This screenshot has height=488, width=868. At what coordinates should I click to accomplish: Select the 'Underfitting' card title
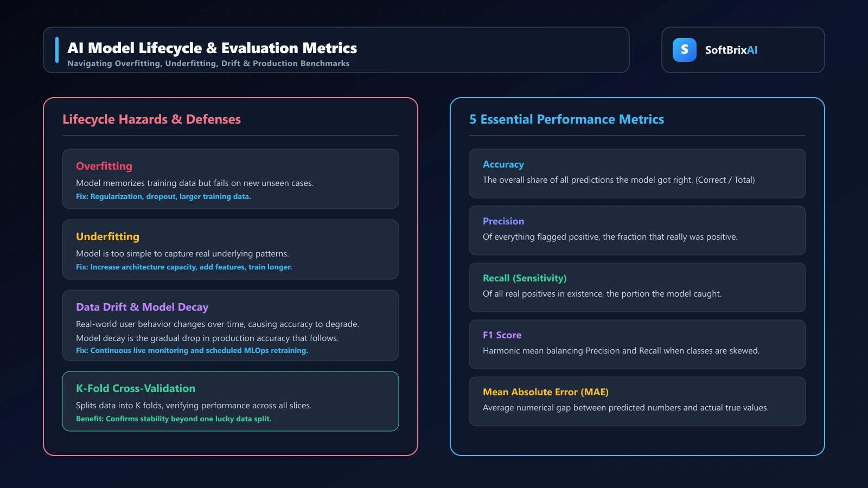pyautogui.click(x=107, y=236)
